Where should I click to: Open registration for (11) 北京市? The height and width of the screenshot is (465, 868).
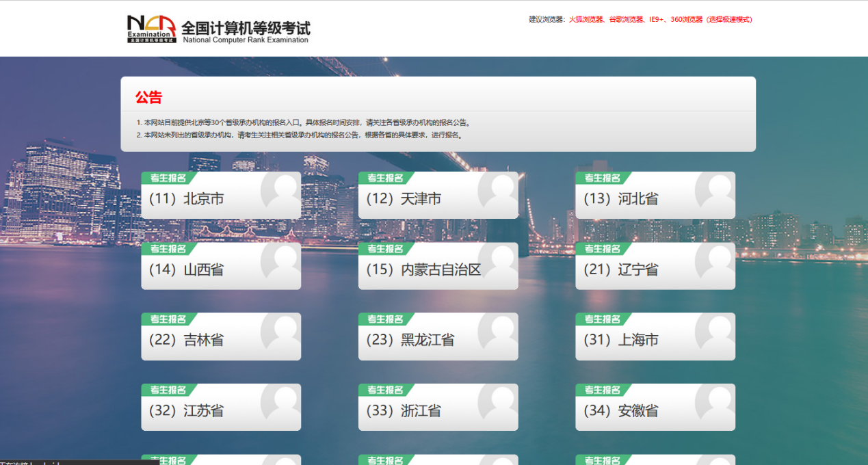coord(187,199)
